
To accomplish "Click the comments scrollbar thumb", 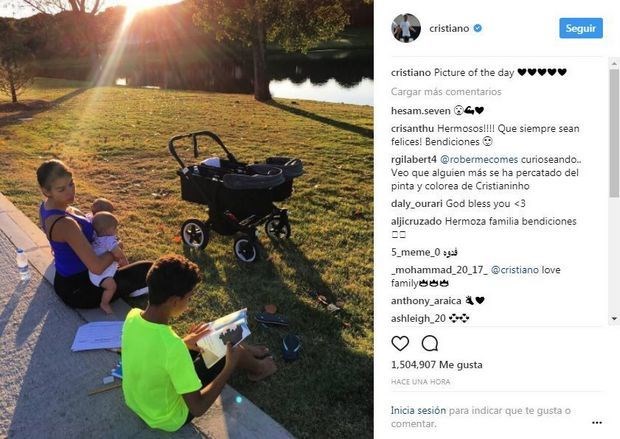I will point(614,132).
